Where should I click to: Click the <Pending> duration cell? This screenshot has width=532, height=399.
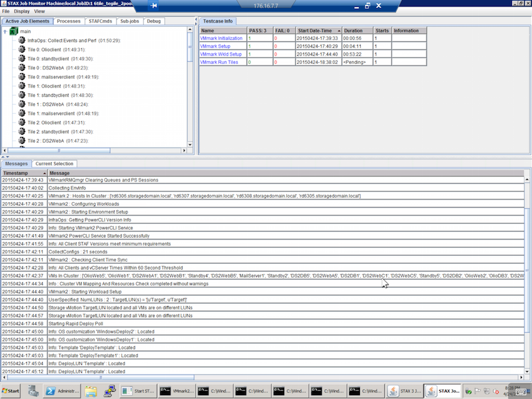[x=357, y=62]
